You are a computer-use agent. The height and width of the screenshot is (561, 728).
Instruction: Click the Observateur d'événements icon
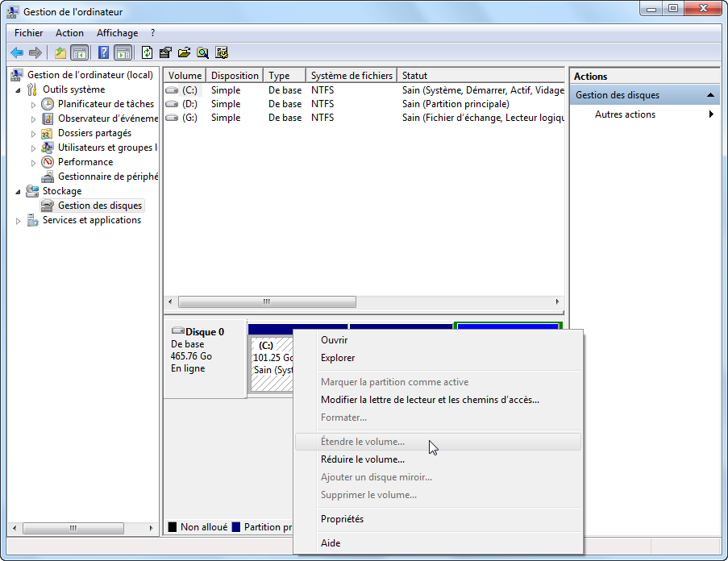[x=48, y=118]
